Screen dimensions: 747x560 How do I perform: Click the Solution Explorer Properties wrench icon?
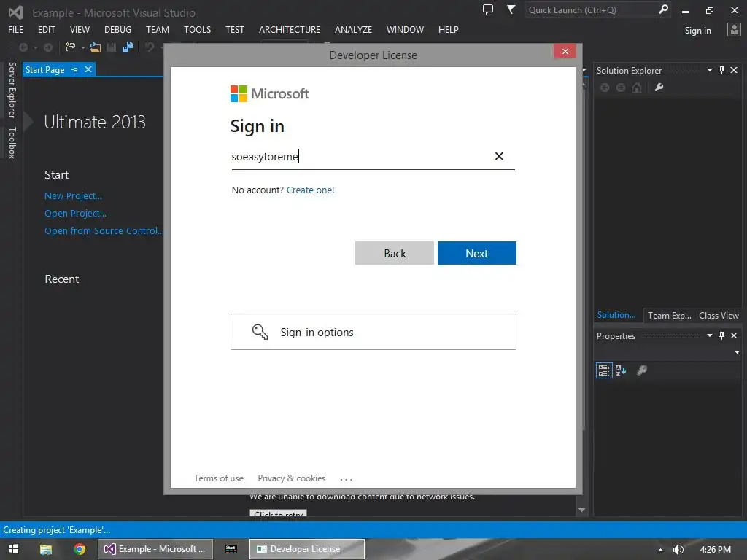pyautogui.click(x=659, y=87)
